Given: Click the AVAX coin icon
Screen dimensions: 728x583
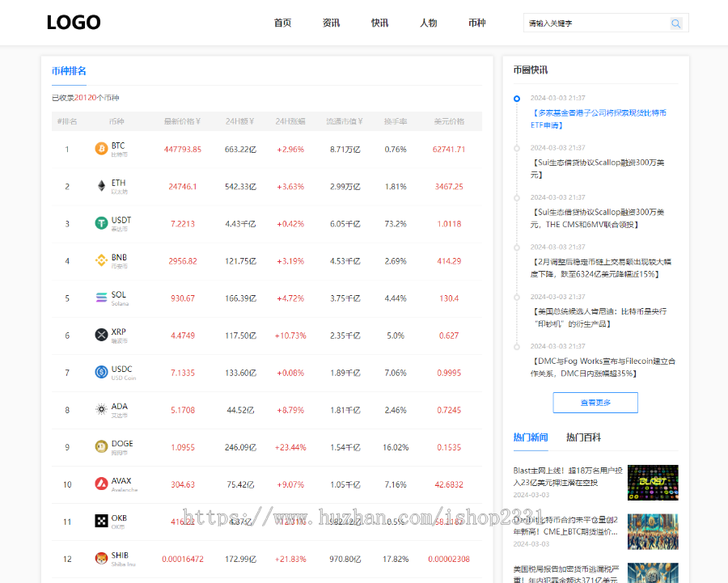Looking at the screenshot, I should click(101, 484).
